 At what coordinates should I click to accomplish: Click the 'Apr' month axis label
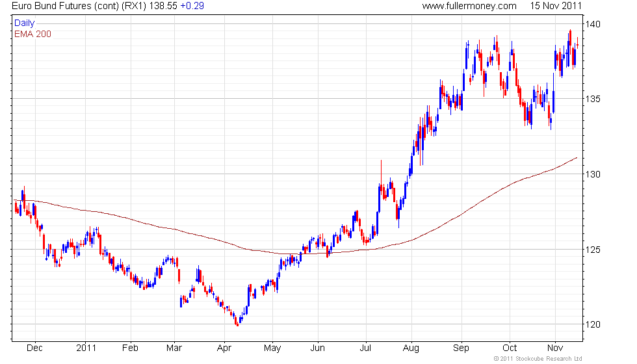coord(224,348)
